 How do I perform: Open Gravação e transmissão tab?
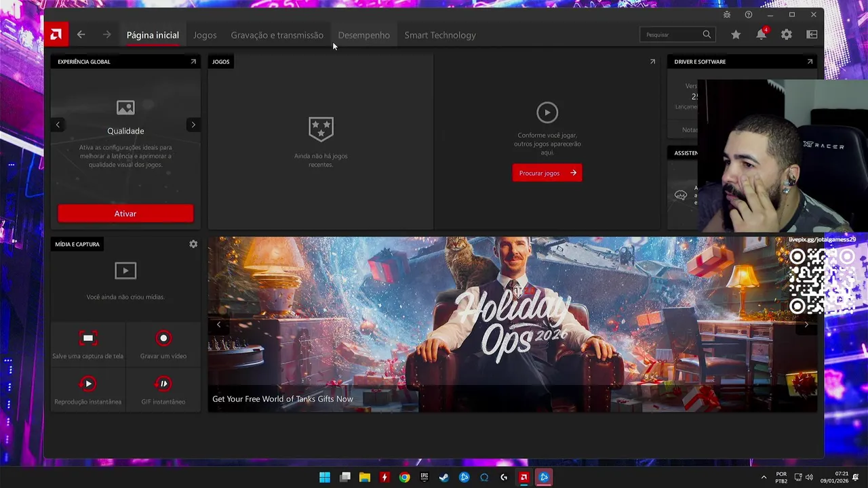click(277, 35)
